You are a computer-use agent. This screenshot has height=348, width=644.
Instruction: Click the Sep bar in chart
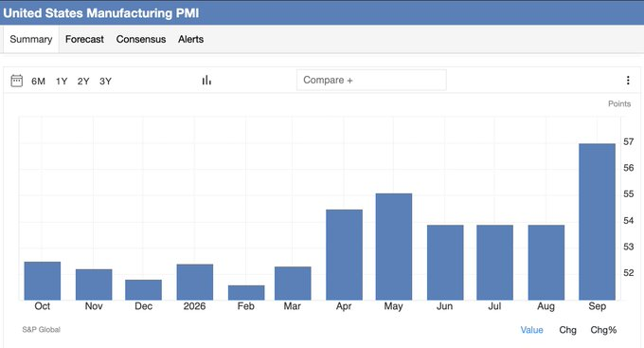[x=598, y=222]
